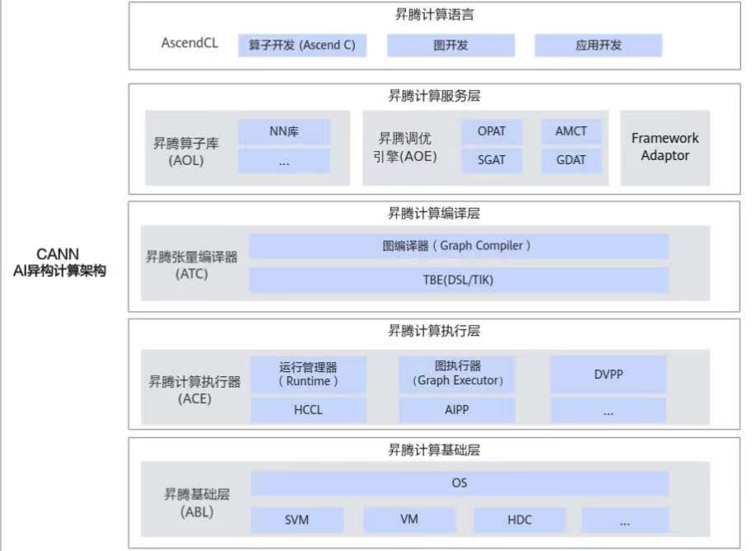The image size is (756, 551).
Task: Click the ellipsis box under NN库
Action: [x=284, y=161]
